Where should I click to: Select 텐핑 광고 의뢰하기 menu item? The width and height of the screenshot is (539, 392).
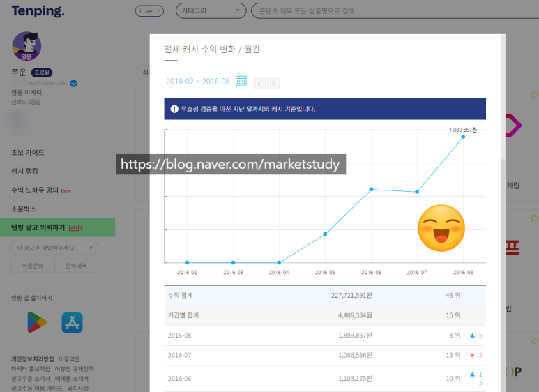(57, 227)
